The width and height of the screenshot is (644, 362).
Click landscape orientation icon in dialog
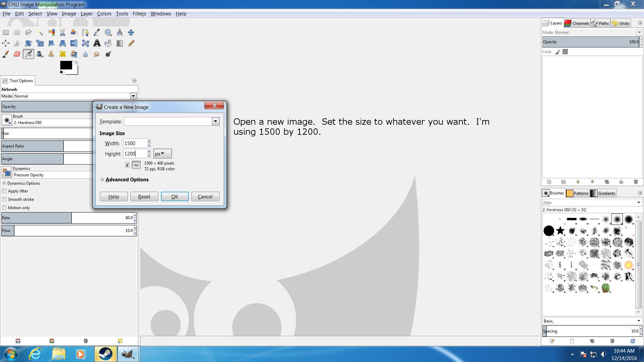tap(136, 165)
